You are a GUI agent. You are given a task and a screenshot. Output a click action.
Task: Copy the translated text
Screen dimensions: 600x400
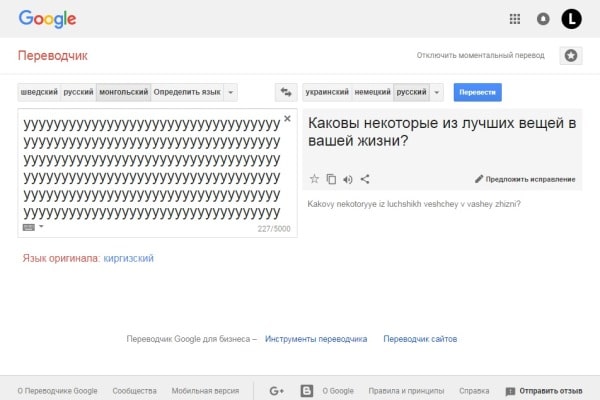point(331,179)
